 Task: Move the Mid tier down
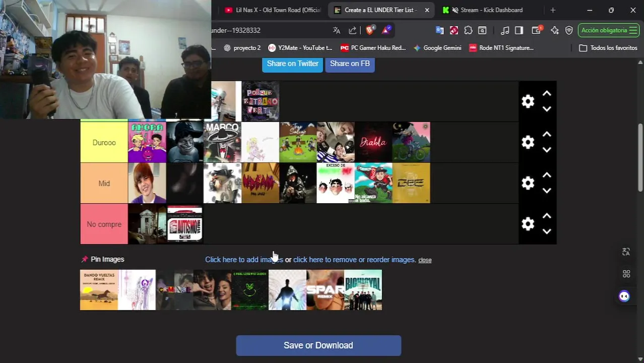click(547, 191)
